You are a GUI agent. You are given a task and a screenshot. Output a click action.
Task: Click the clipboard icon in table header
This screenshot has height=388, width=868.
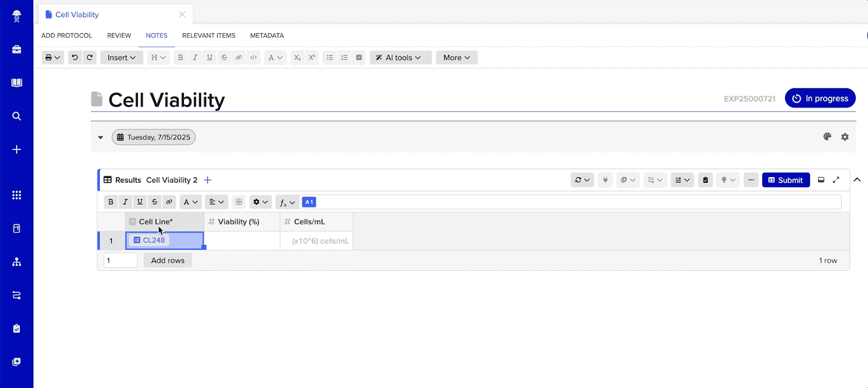(705, 180)
